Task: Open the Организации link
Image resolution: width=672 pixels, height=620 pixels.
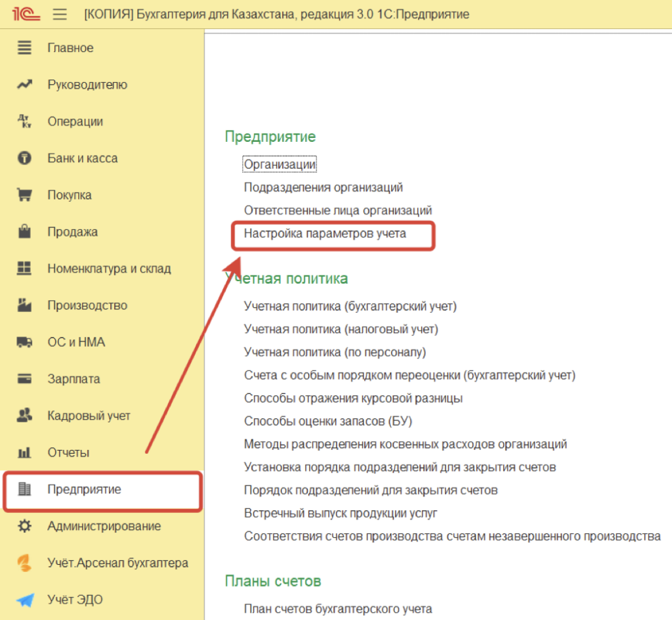Action: pyautogui.click(x=280, y=164)
